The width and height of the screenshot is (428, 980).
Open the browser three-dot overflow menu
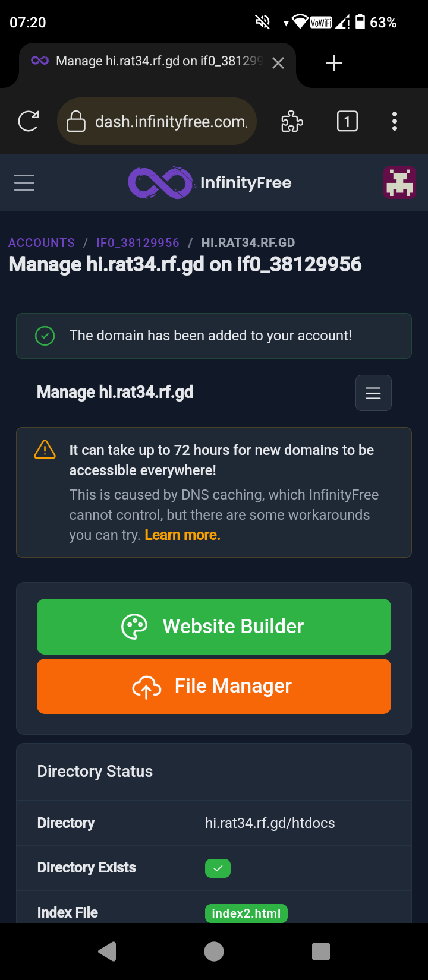[x=394, y=122]
